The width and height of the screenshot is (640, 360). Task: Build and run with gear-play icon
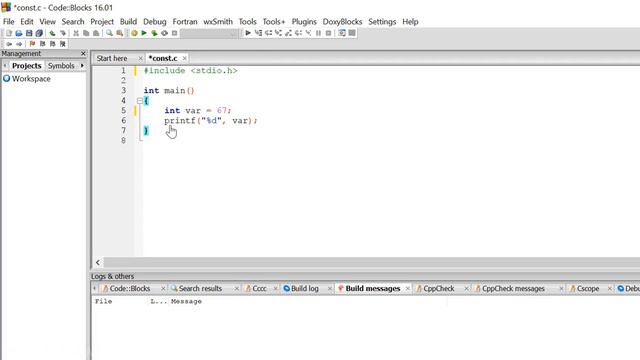click(x=154, y=33)
